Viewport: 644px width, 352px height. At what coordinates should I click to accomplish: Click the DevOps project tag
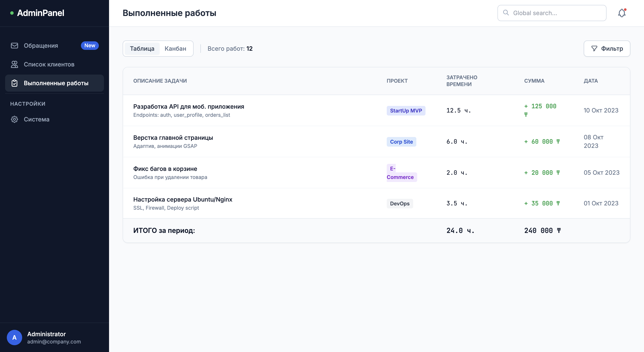[400, 203]
